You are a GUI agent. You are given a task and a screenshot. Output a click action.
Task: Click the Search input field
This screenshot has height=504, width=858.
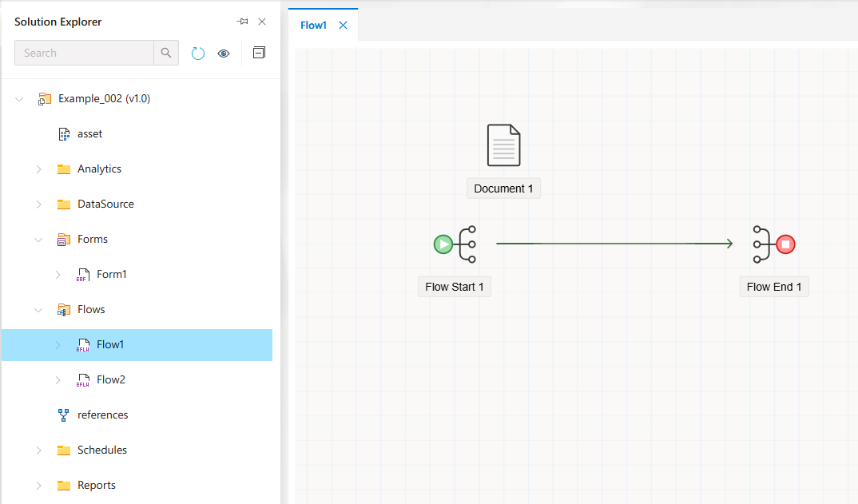84,53
